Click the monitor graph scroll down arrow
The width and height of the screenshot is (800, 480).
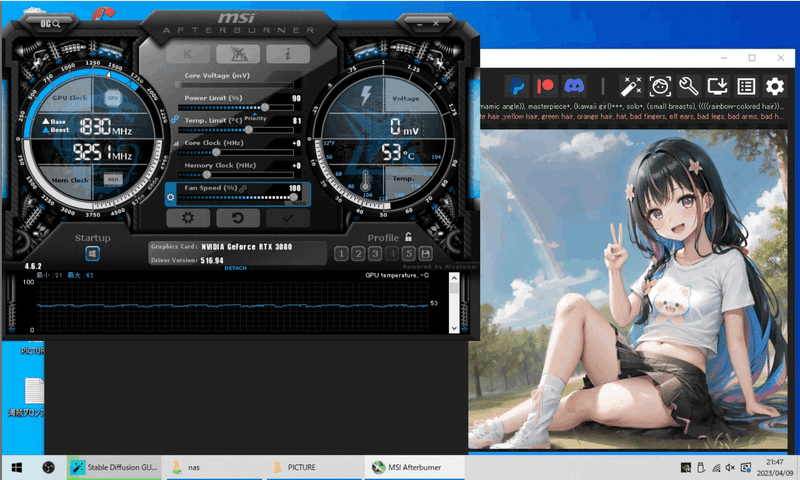click(454, 328)
